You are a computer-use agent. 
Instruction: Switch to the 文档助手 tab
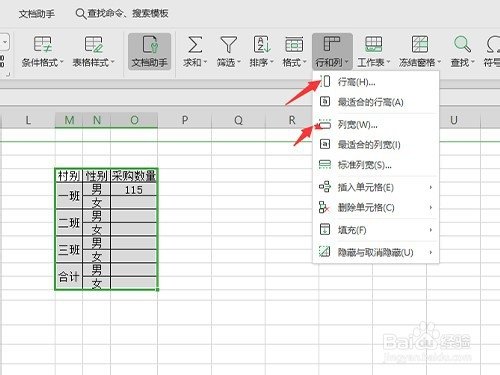click(x=36, y=14)
